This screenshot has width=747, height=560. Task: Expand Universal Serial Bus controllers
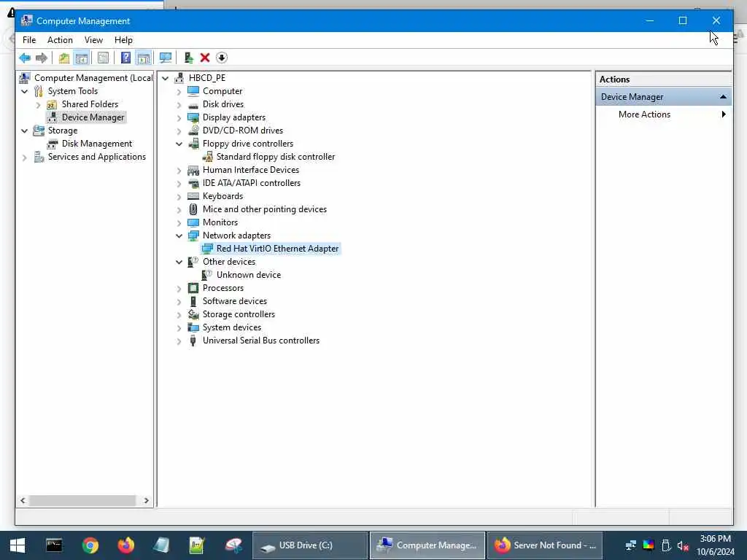coord(179,341)
